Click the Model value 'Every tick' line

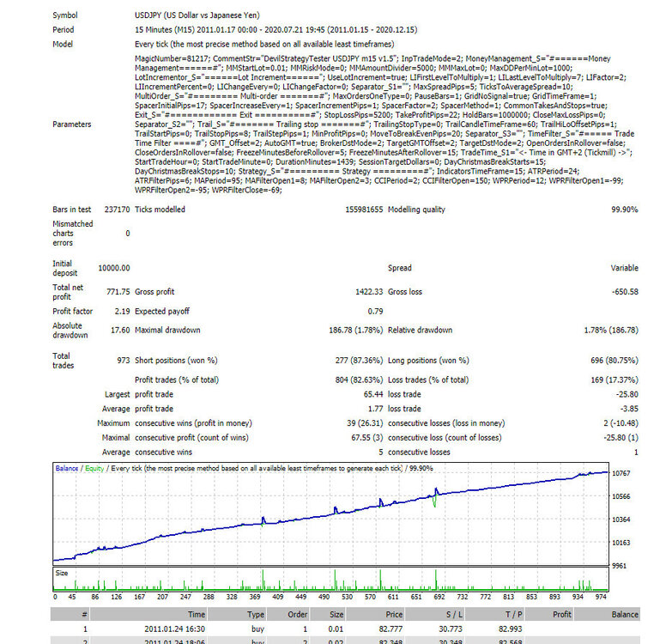point(264,44)
